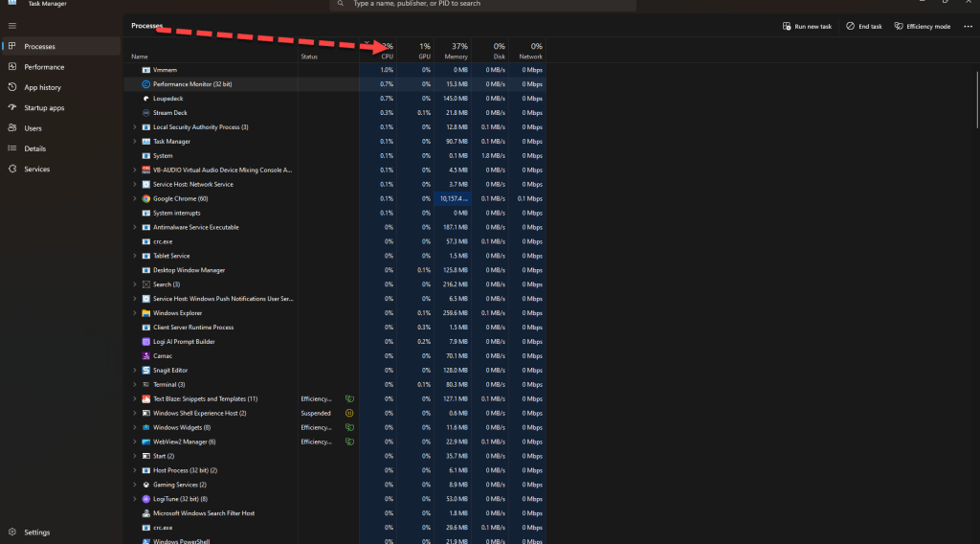Sort processes by Name column
The height and width of the screenshot is (544, 980).
point(140,57)
